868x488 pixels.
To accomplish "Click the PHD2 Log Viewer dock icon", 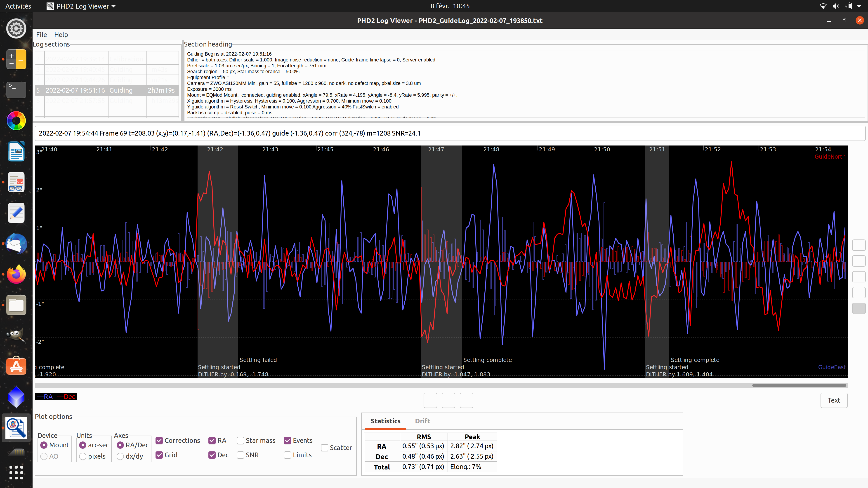I will (16, 428).
